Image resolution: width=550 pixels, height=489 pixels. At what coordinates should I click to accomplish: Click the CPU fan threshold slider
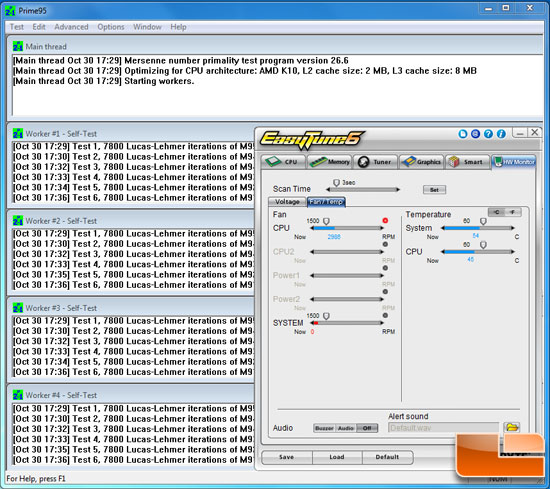[347, 228]
